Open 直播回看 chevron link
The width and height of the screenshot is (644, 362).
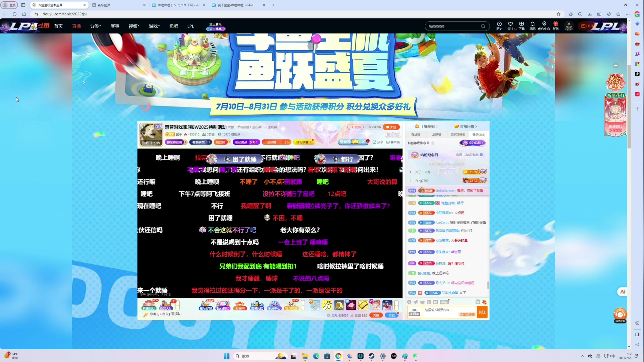pyautogui.click(x=466, y=126)
